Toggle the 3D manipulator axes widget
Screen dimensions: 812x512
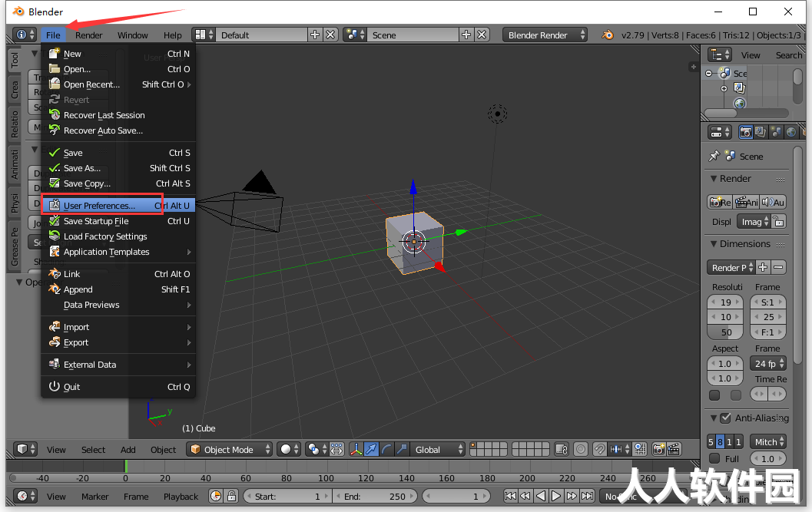point(356,449)
